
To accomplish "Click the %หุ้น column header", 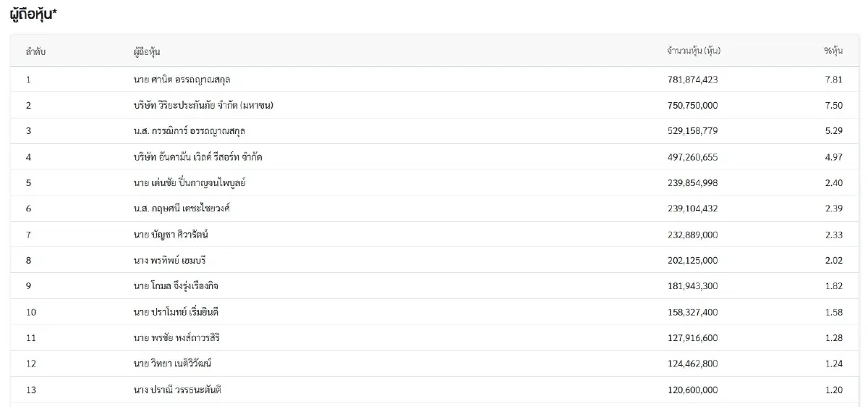I will click(x=833, y=51).
